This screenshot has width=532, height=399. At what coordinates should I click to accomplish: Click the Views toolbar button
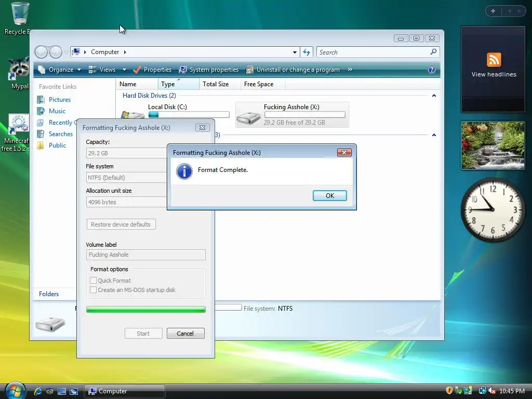[102, 70]
